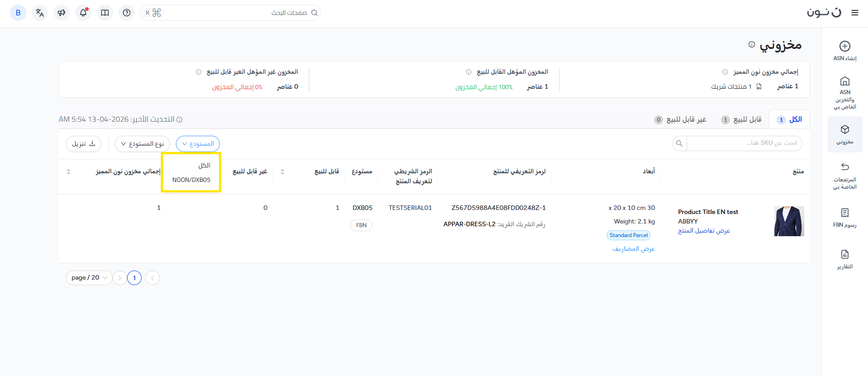The image size is (868, 376).
Task: Open the documentation book icon
Action: (105, 13)
